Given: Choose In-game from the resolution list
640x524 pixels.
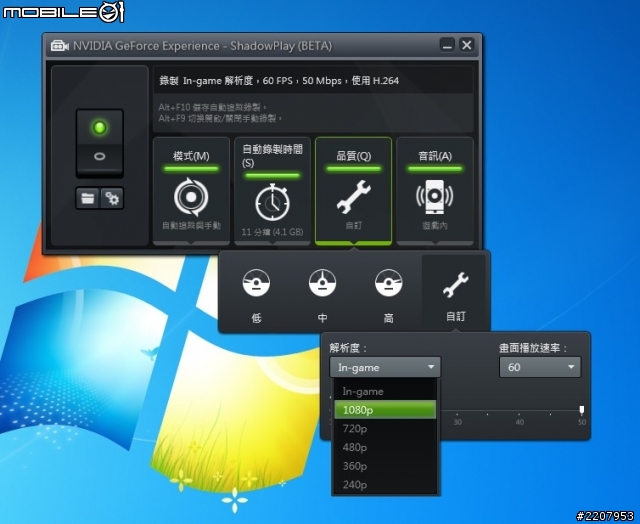Looking at the screenshot, I should pos(385,391).
